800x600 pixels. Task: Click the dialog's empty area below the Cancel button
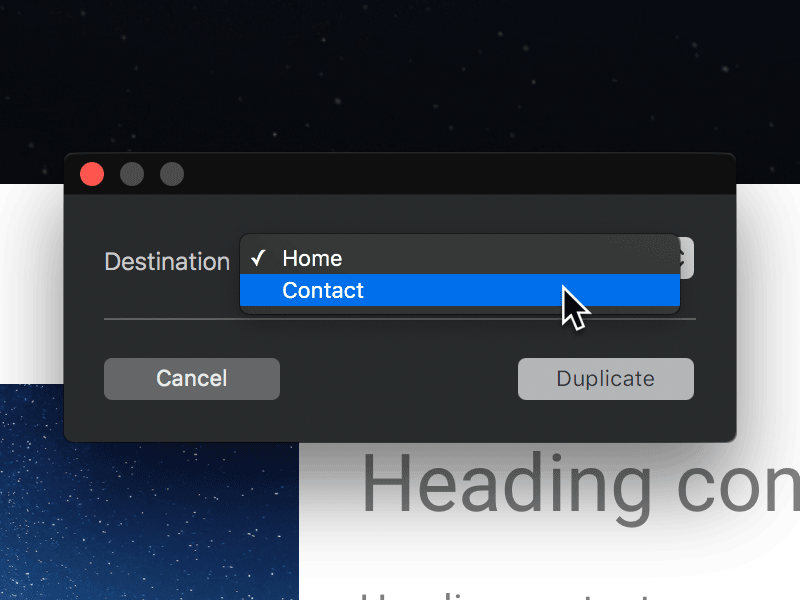click(192, 420)
